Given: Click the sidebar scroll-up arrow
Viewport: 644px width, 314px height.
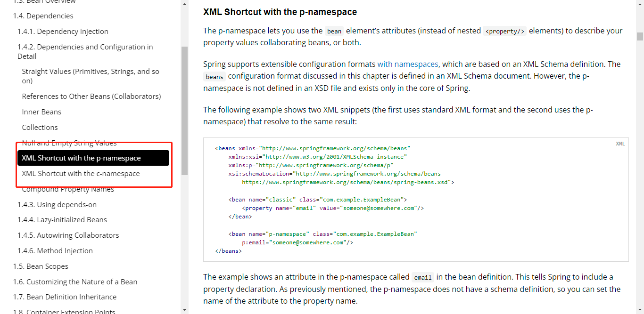Looking at the screenshot, I should click(184, 4).
